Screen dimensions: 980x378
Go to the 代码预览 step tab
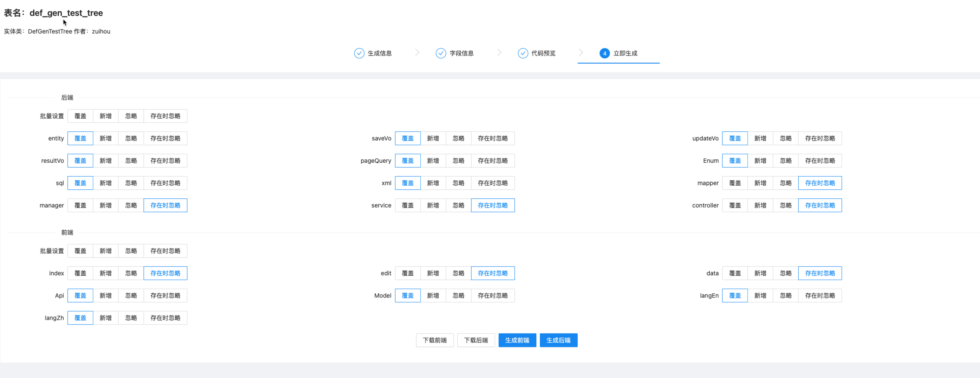(543, 53)
